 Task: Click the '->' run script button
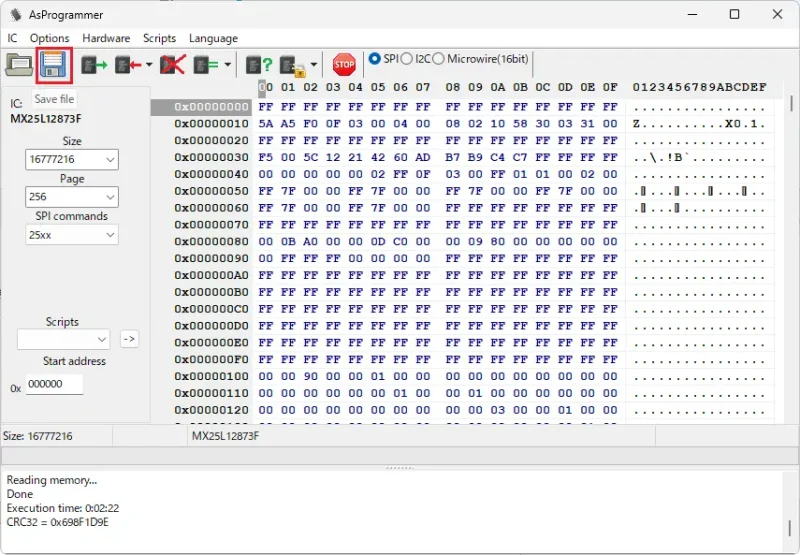tap(129, 339)
